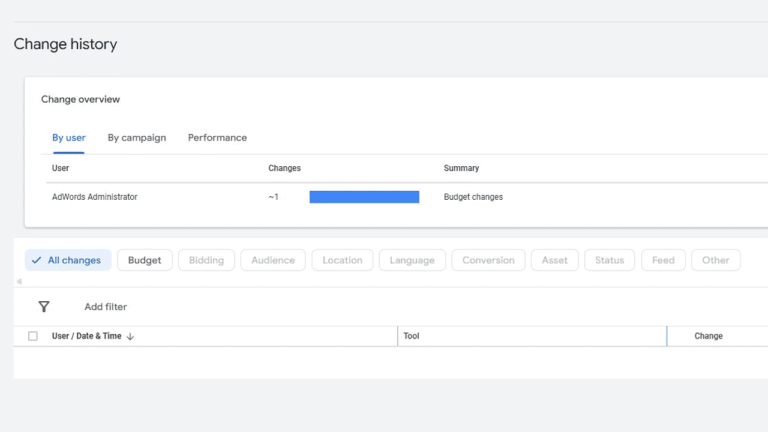Screen dimensions: 768x432
Task: Click the Summary column header
Action: (461, 168)
